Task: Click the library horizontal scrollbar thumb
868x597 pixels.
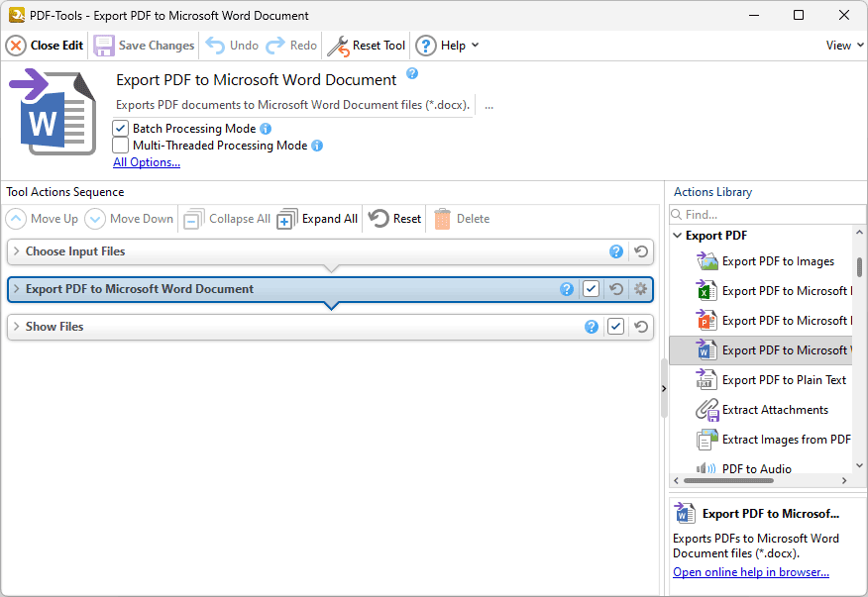Action: coord(728,481)
